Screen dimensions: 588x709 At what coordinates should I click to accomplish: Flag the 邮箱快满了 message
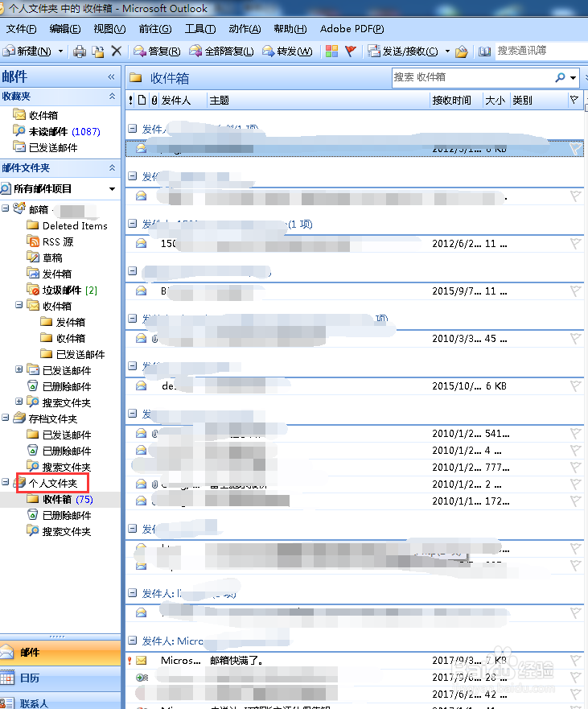click(575, 661)
